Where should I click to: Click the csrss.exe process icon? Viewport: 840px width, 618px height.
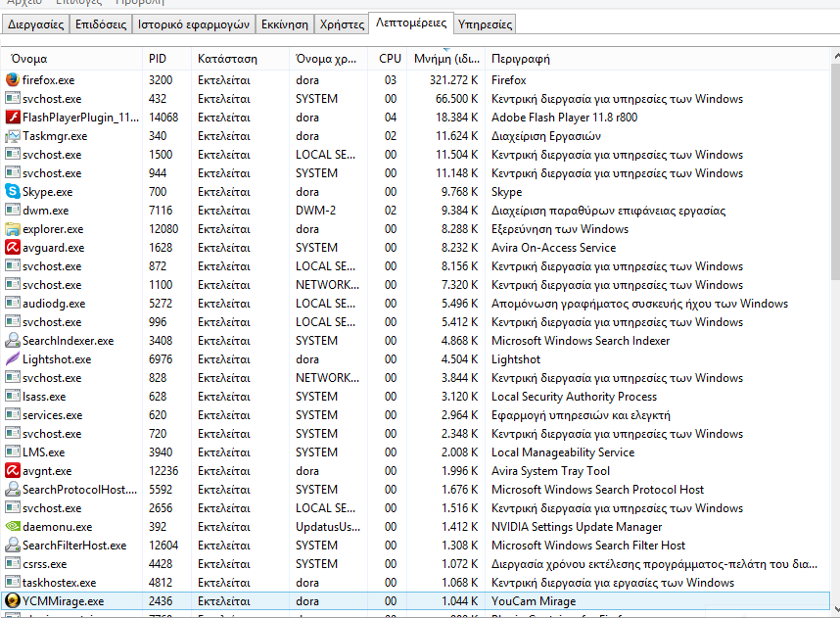13,563
